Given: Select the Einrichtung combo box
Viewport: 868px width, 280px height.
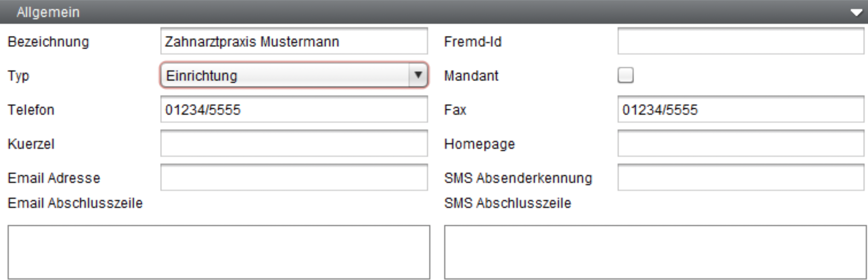Looking at the screenshot, I should tap(294, 75).
